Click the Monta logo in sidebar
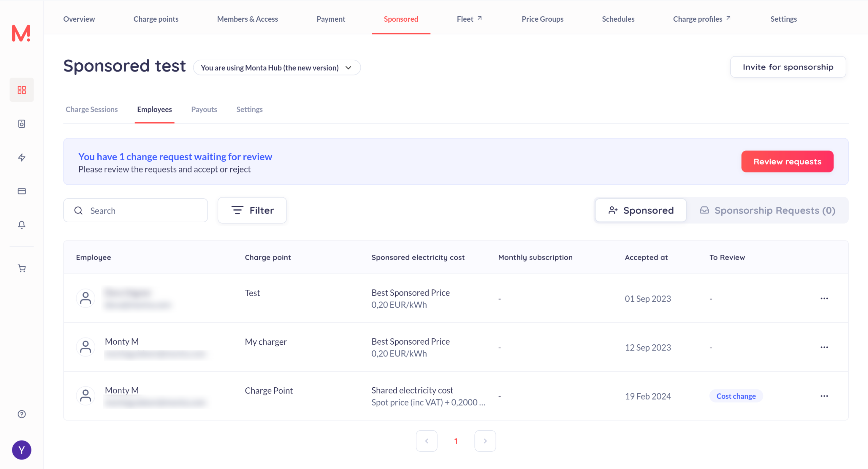Viewport: 868px width, 469px height. click(x=21, y=33)
